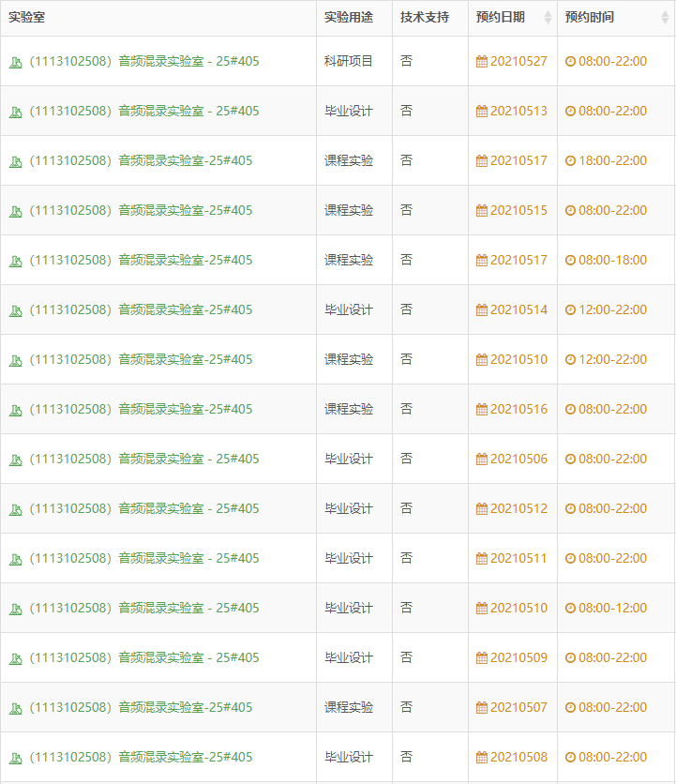Open the lab link in the 20210516 row

click(x=141, y=410)
